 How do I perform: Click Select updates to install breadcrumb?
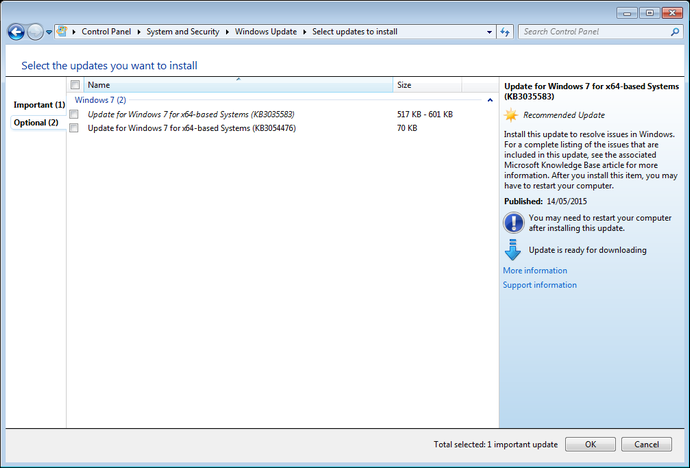point(355,32)
